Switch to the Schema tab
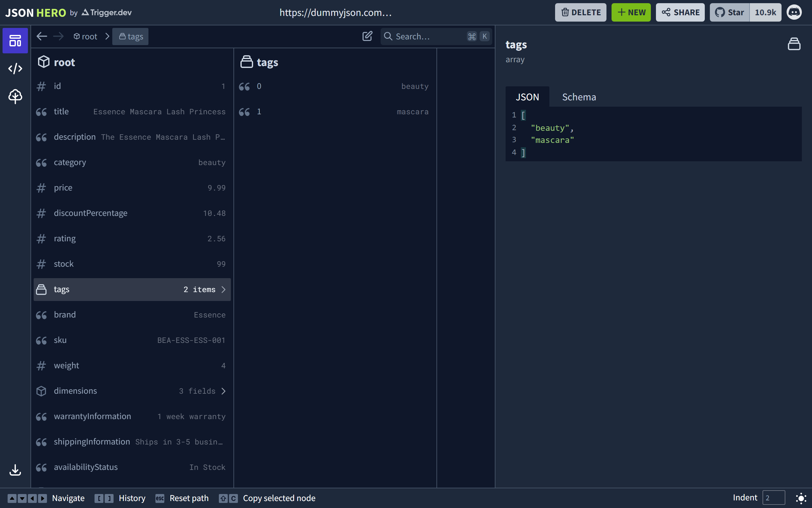The height and width of the screenshot is (508, 812). pyautogui.click(x=579, y=97)
